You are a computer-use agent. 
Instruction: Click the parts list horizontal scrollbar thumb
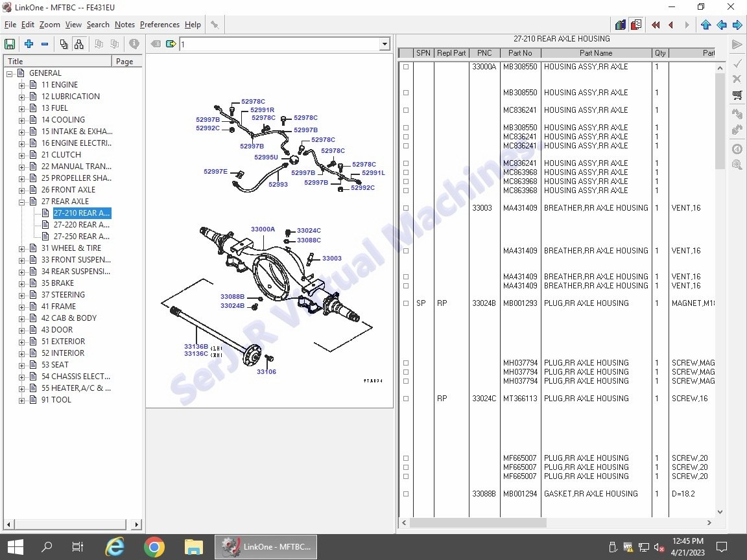(478, 523)
